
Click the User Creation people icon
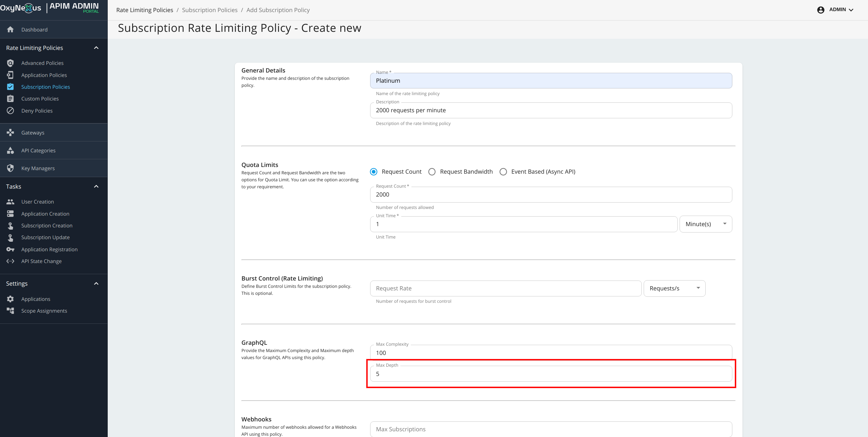pos(10,202)
